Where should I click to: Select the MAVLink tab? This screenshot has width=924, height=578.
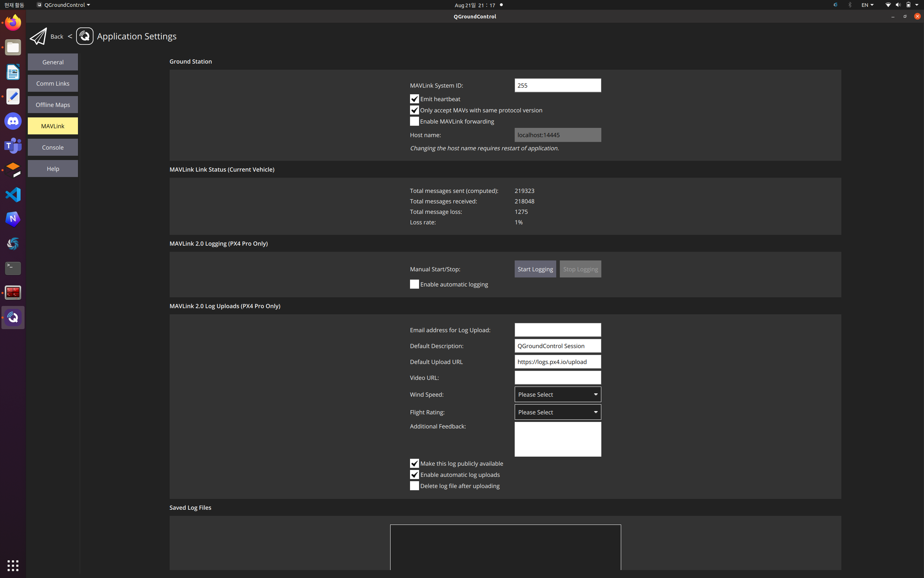53,126
